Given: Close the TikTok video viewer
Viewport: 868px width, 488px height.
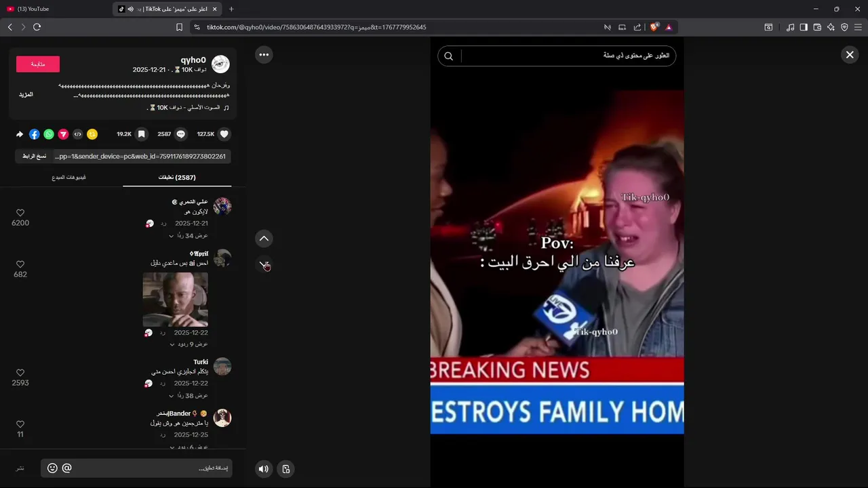Looking at the screenshot, I should [850, 55].
